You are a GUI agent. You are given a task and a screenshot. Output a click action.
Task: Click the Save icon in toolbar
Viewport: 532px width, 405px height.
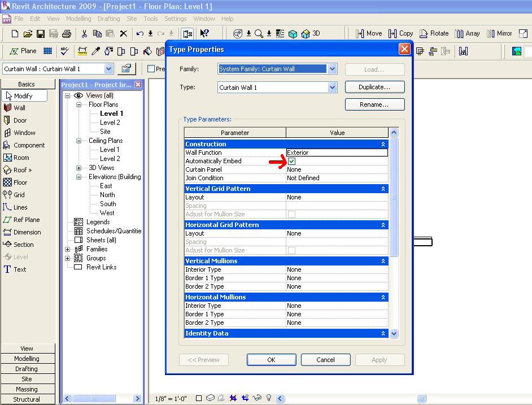click(41, 34)
